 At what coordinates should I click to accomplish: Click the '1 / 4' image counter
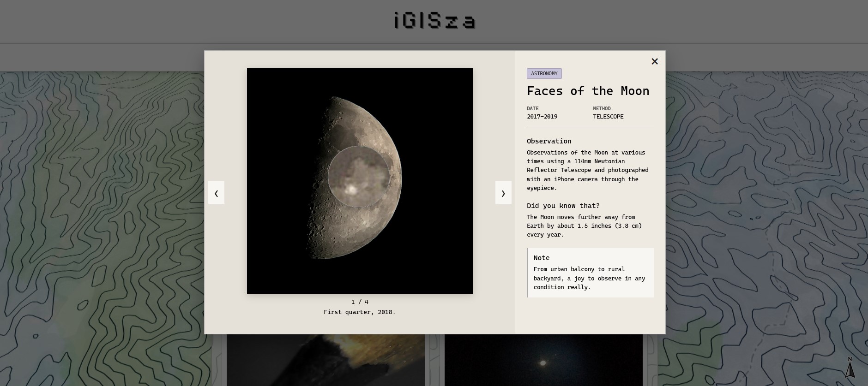[360, 302]
